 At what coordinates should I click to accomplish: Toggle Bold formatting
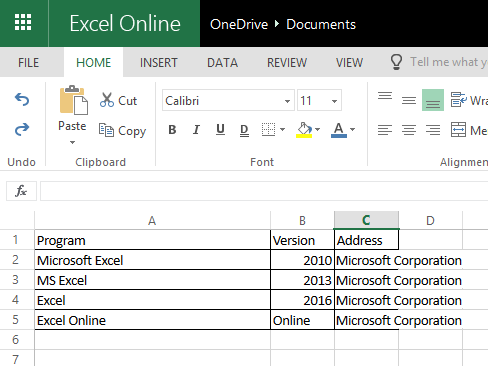pos(172,129)
